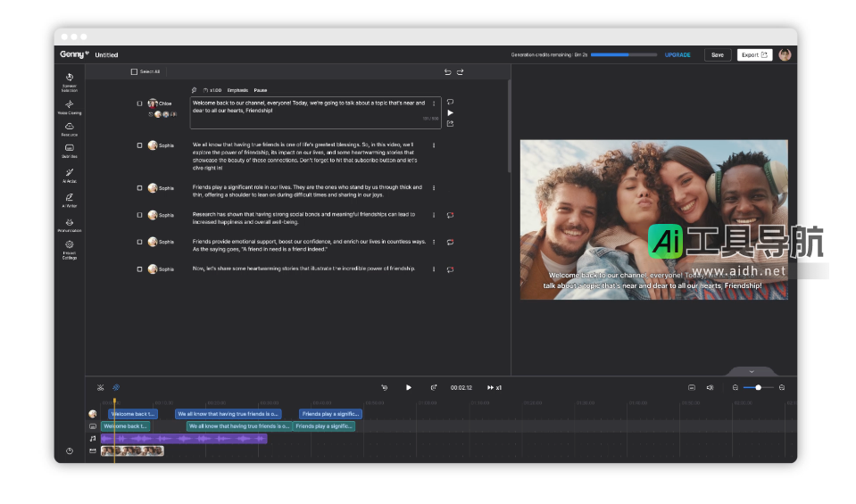Click the undo arrow icon

pos(448,71)
